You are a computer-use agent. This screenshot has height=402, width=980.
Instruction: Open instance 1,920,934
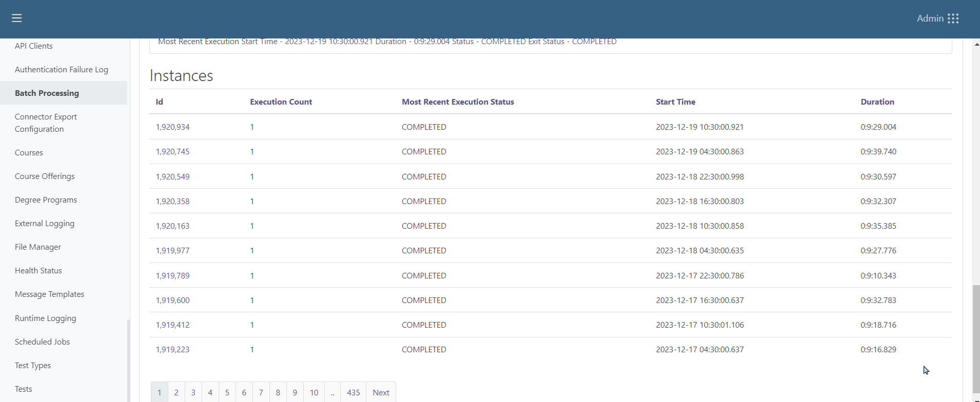173,127
